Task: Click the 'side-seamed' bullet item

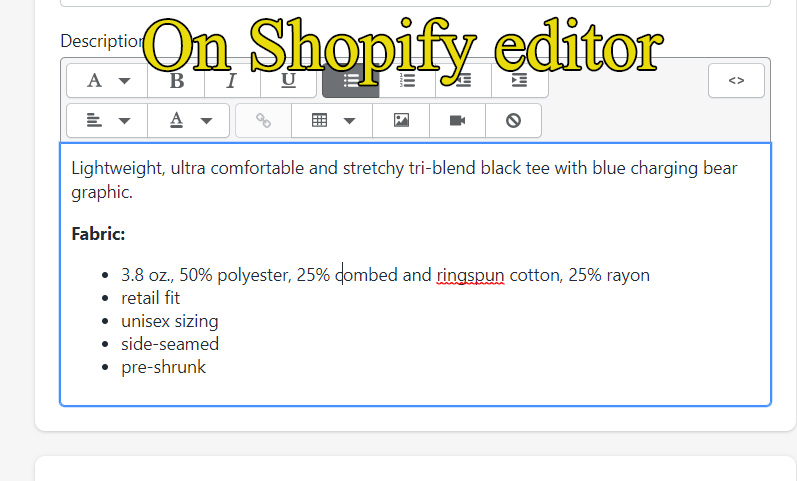Action: (170, 344)
